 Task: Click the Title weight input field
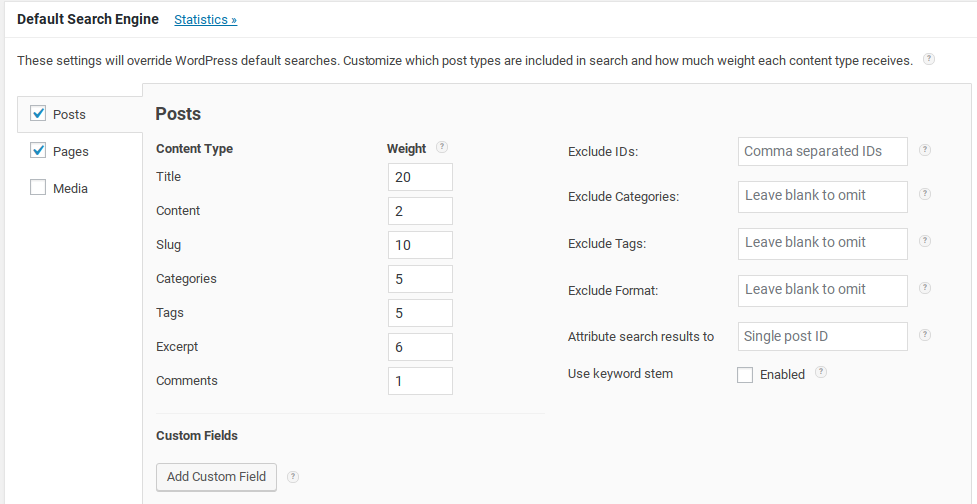tap(420, 177)
